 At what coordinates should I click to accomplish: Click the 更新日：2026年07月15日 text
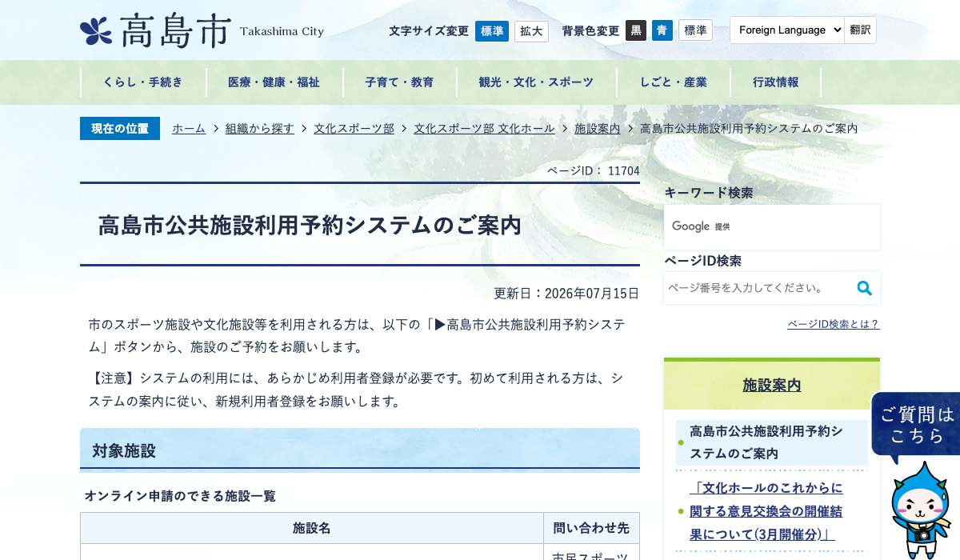[566, 293]
